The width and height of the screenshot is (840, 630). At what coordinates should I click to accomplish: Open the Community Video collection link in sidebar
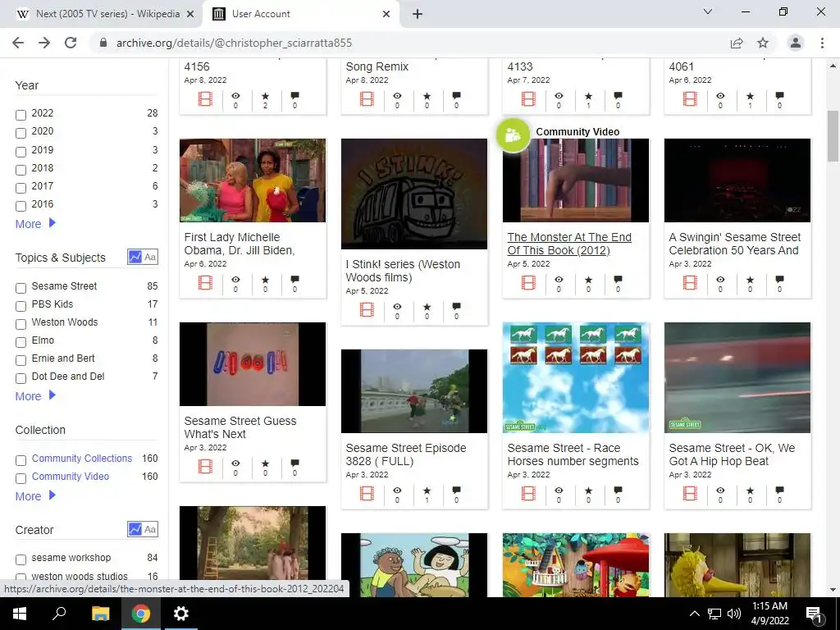71,477
